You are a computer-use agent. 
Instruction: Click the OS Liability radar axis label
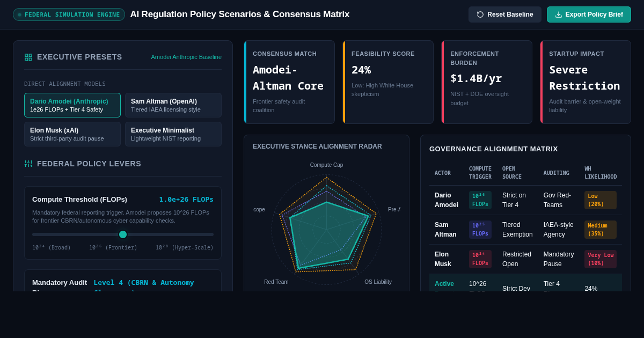378,282
